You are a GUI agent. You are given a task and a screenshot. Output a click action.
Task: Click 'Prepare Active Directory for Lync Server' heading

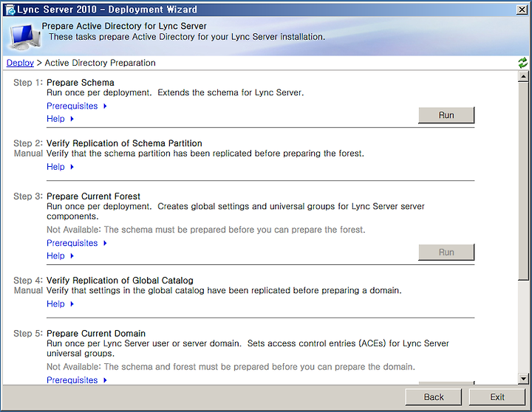[x=124, y=26]
